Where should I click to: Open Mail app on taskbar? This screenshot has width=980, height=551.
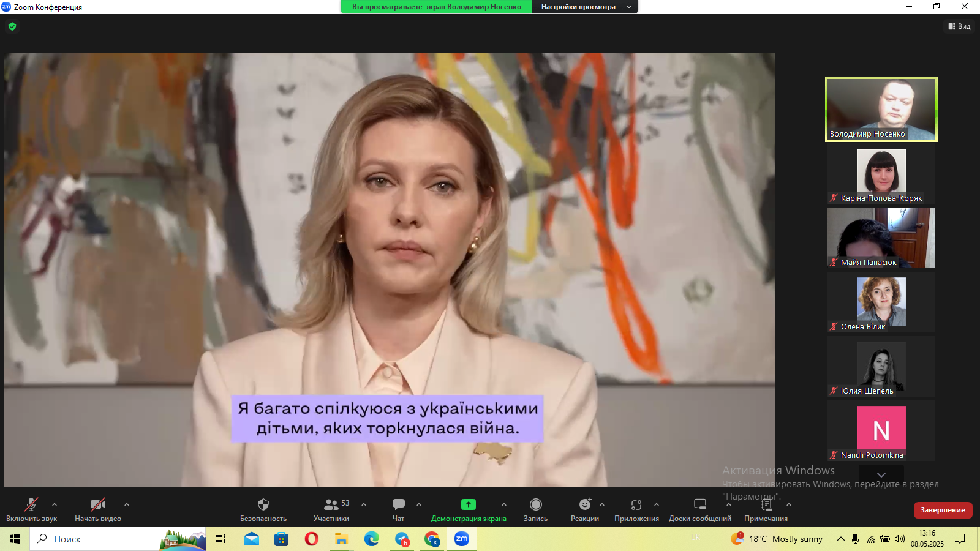click(x=251, y=539)
